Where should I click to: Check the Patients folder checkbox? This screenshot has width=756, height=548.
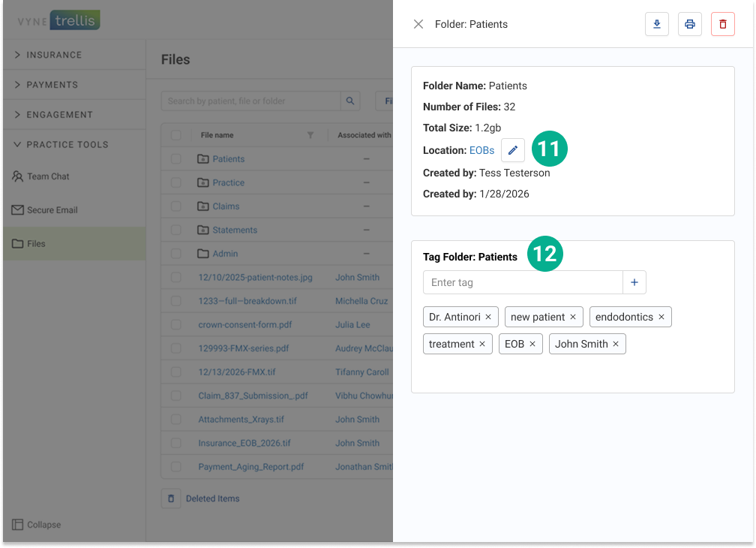click(175, 159)
